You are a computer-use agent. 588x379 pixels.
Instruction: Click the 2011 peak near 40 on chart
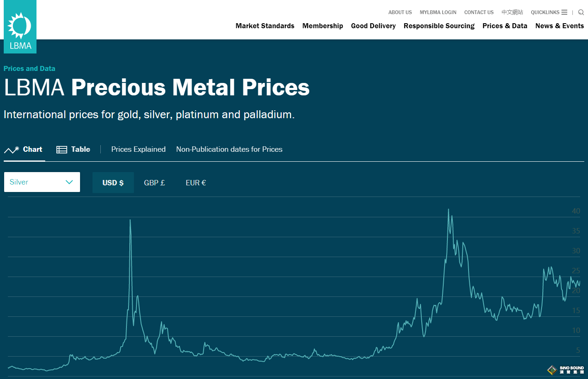448,210
